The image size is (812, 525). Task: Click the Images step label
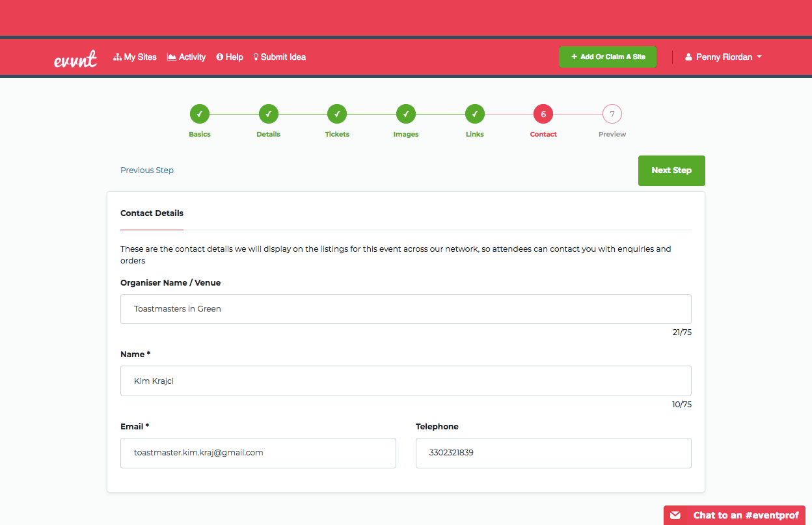[406, 134]
